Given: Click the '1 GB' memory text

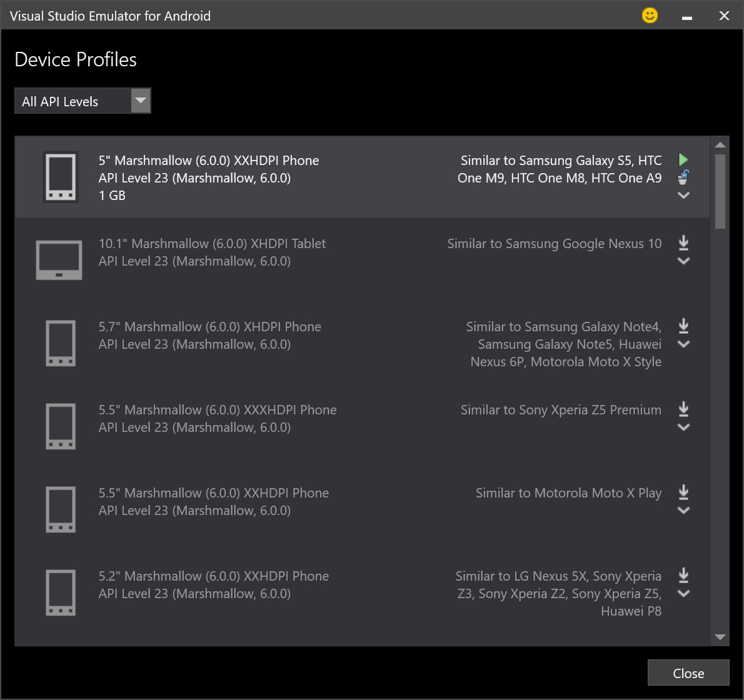Looking at the screenshot, I should (x=112, y=196).
